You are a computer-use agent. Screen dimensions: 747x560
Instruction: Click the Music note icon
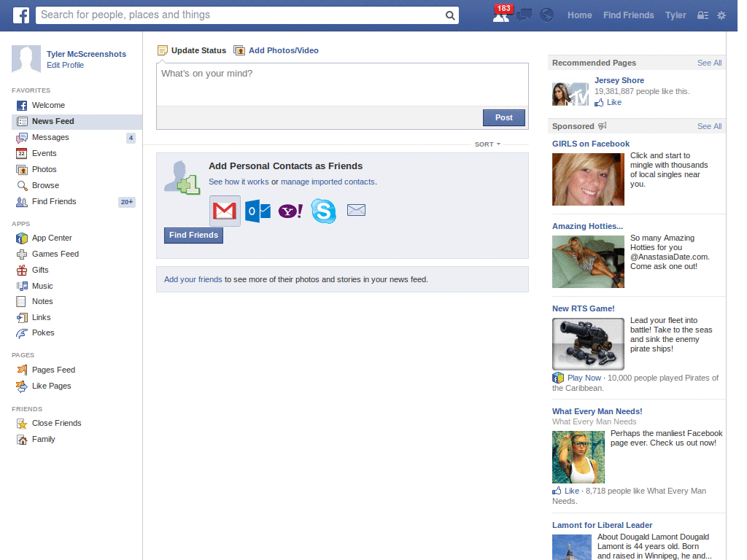point(21,286)
